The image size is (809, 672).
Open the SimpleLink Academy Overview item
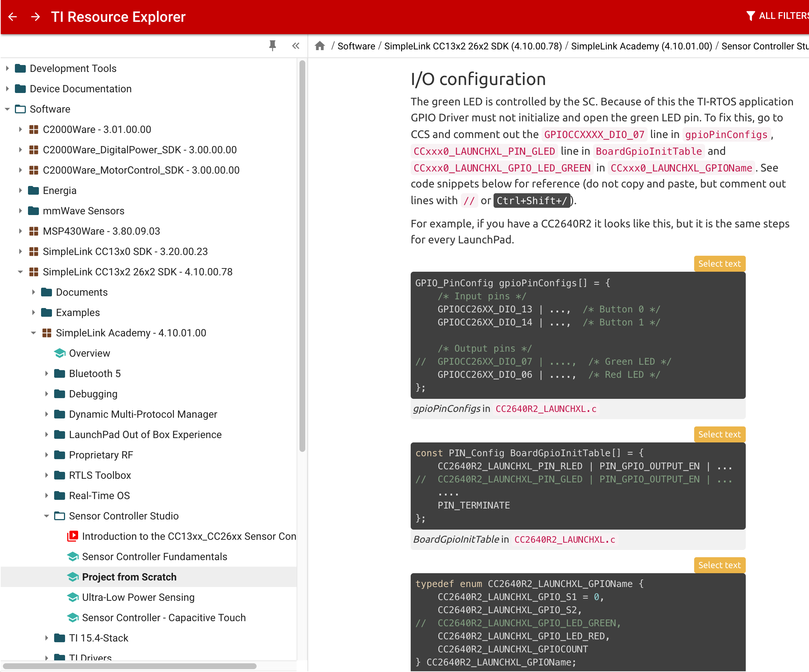point(89,353)
